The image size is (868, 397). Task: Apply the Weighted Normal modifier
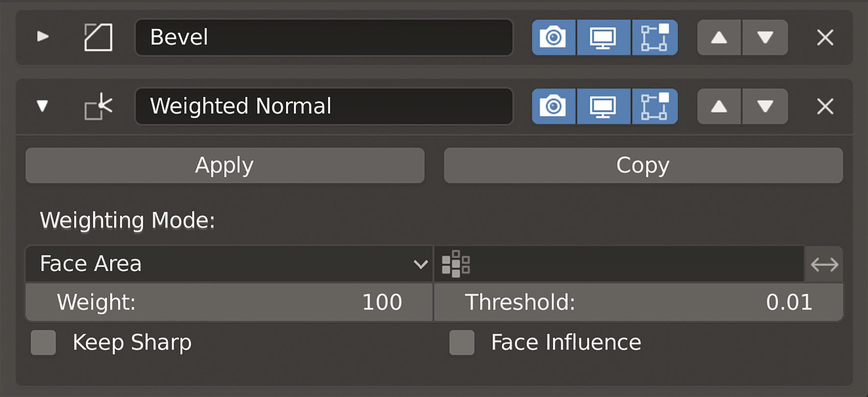pos(224,165)
